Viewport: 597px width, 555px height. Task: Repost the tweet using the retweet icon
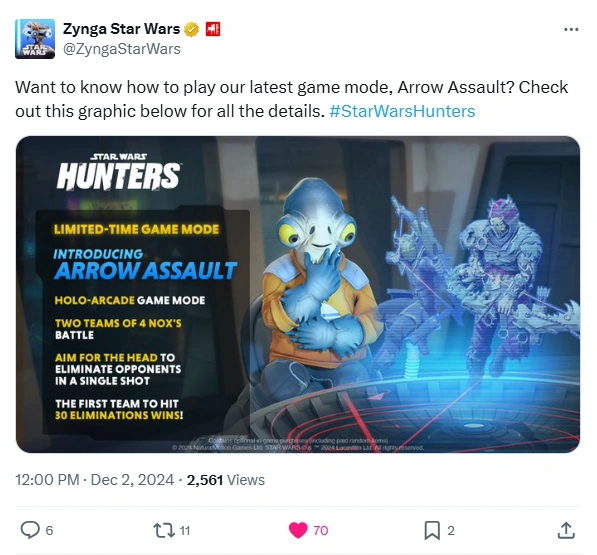(164, 530)
